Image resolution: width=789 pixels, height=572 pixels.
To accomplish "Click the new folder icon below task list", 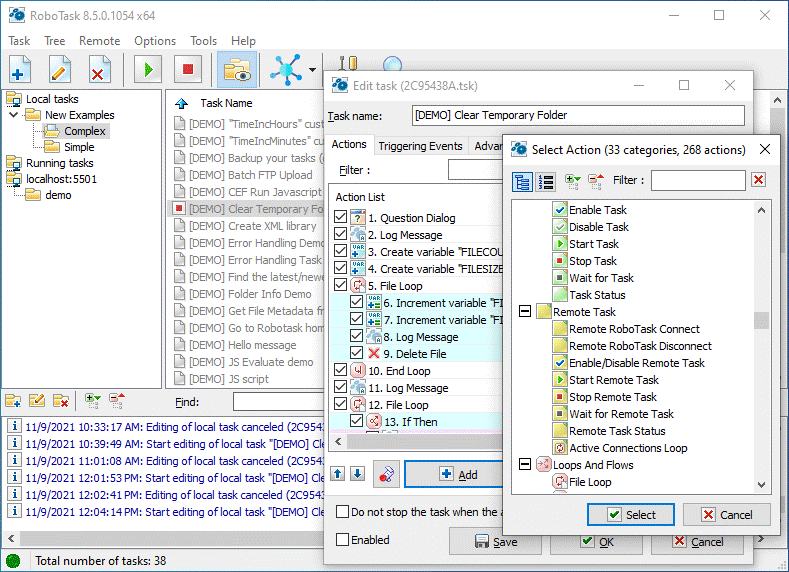I will (x=13, y=401).
